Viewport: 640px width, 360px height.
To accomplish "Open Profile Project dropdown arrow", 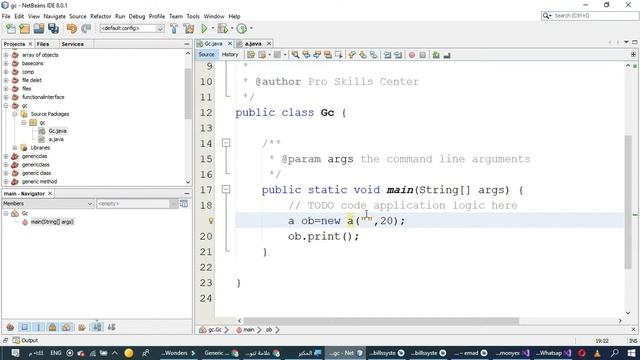I will pos(251,29).
